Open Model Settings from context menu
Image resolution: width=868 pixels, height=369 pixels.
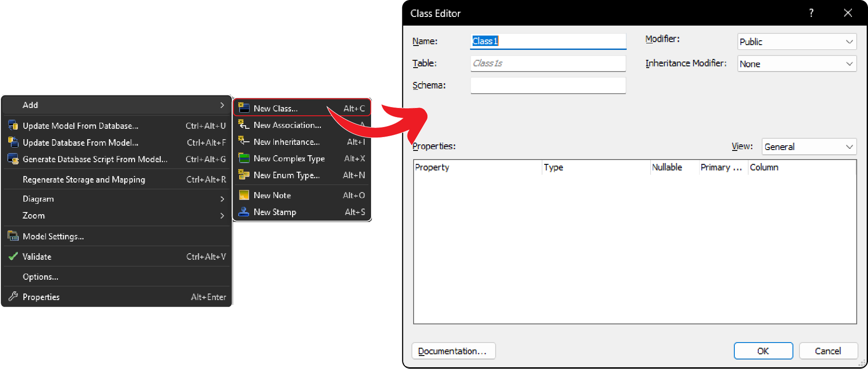(x=116, y=236)
